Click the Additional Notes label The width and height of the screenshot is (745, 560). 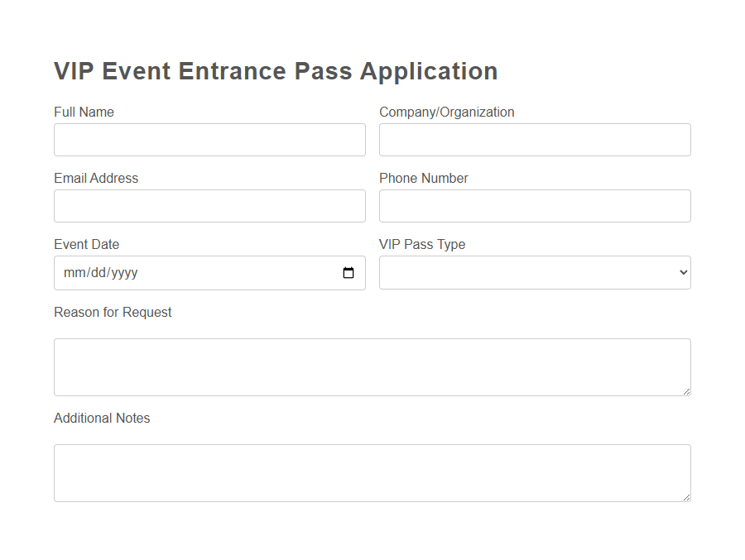(102, 418)
